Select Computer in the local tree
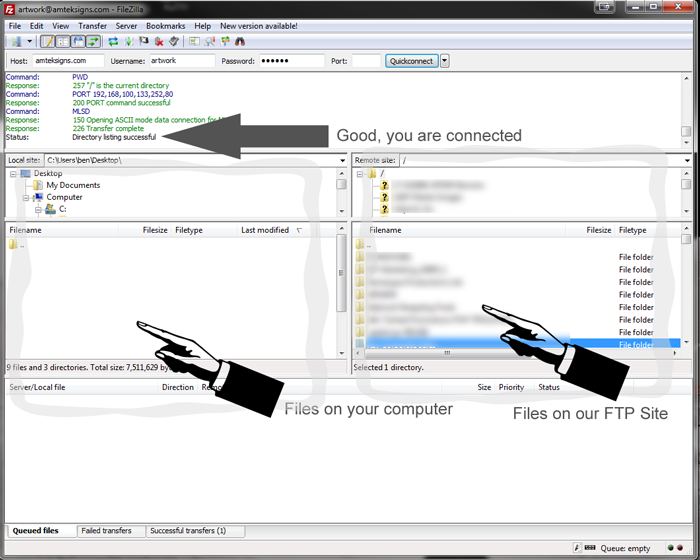Viewport: 700px width, 560px height. (x=64, y=197)
